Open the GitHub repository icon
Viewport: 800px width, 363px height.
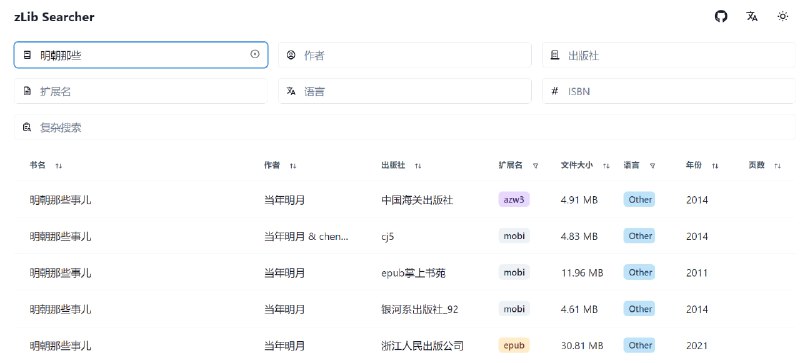coord(721,17)
